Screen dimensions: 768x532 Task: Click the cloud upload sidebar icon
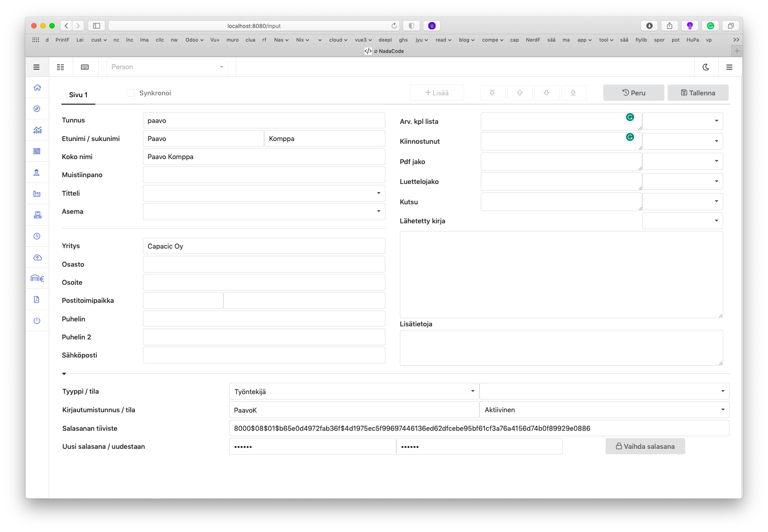pyautogui.click(x=37, y=258)
